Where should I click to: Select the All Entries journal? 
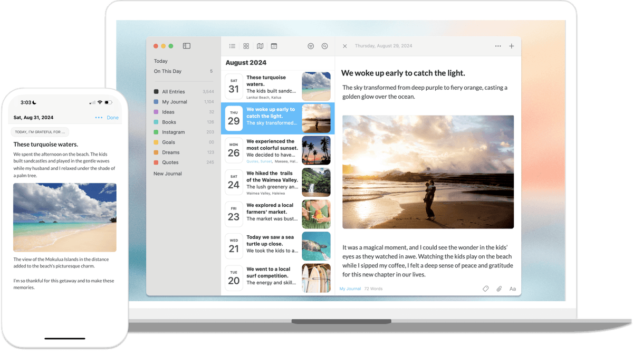pos(184,92)
